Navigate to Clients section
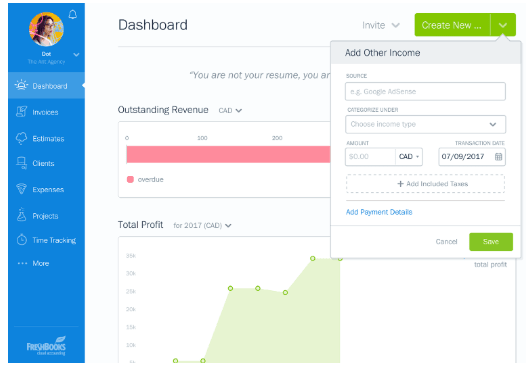 point(43,163)
